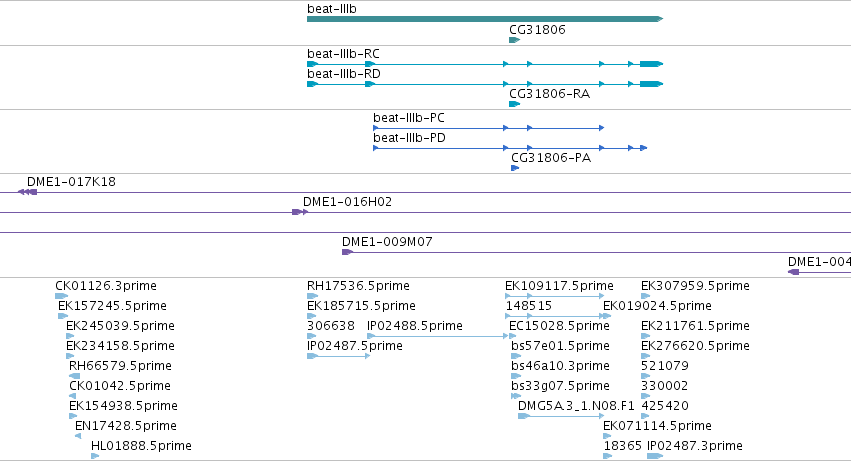Select the 148515 feature label
The image size is (851, 461).
pyautogui.click(x=529, y=306)
